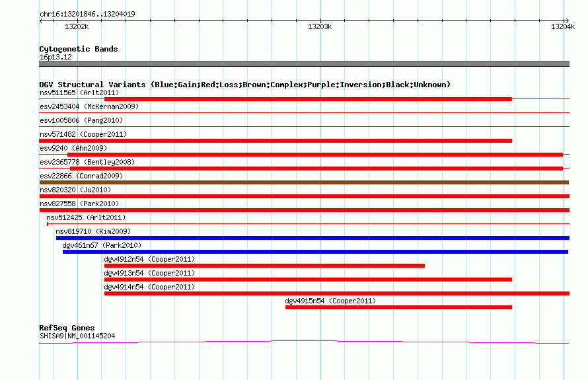Click the dgv4915n54 (Cooper2011) variant label
The height and width of the screenshot is (380, 588).
(330, 301)
